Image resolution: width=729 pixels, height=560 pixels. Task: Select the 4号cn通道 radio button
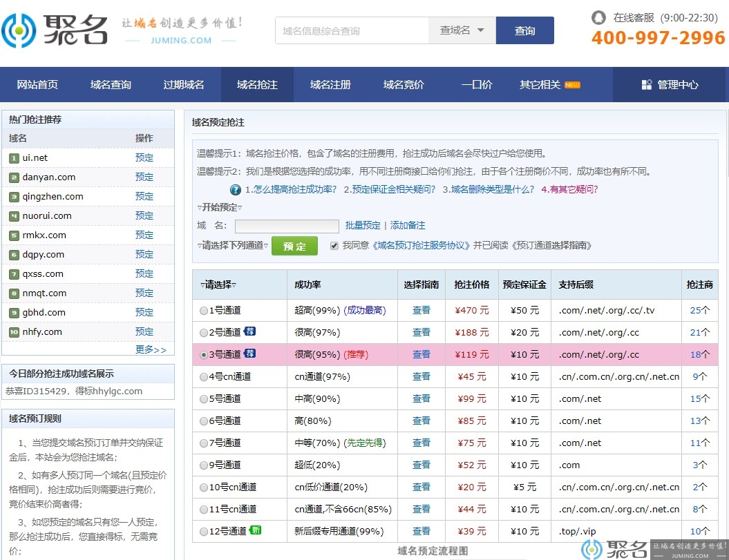(204, 377)
